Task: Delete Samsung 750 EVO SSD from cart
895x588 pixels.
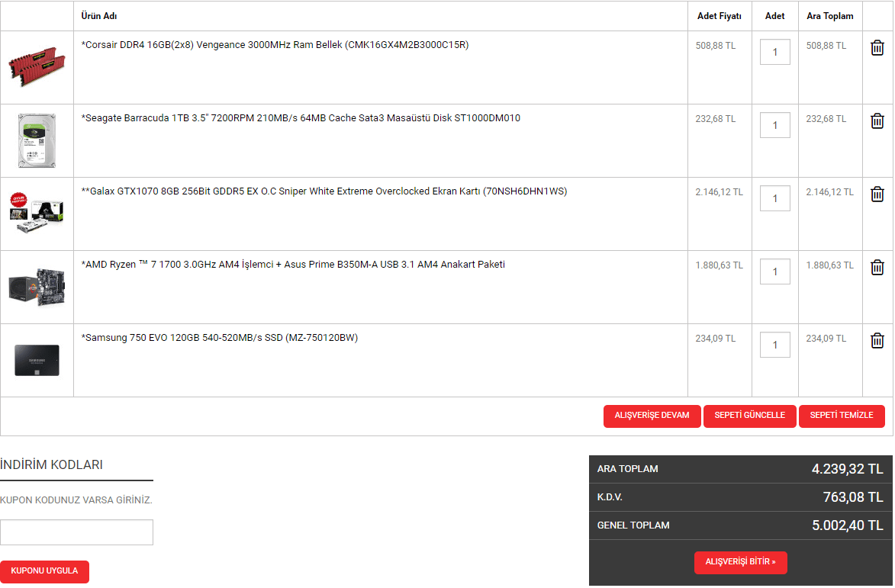Action: tap(877, 340)
